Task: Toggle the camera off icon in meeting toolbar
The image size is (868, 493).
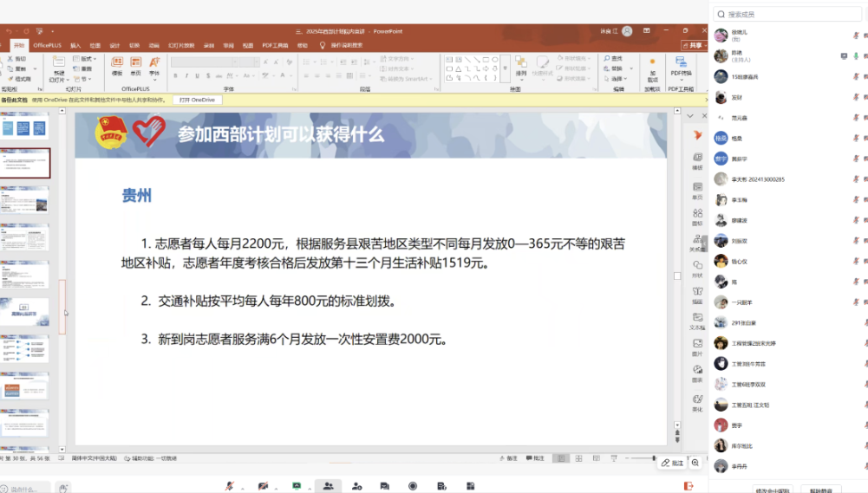Action: click(x=263, y=486)
